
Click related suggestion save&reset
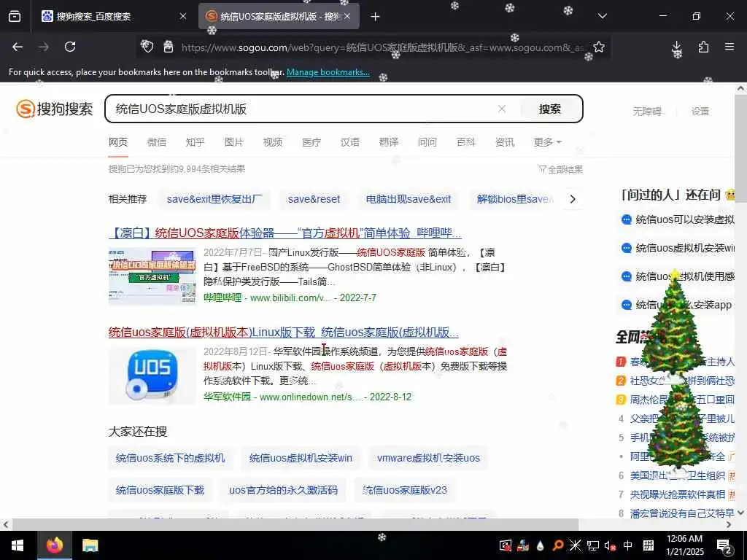(314, 199)
